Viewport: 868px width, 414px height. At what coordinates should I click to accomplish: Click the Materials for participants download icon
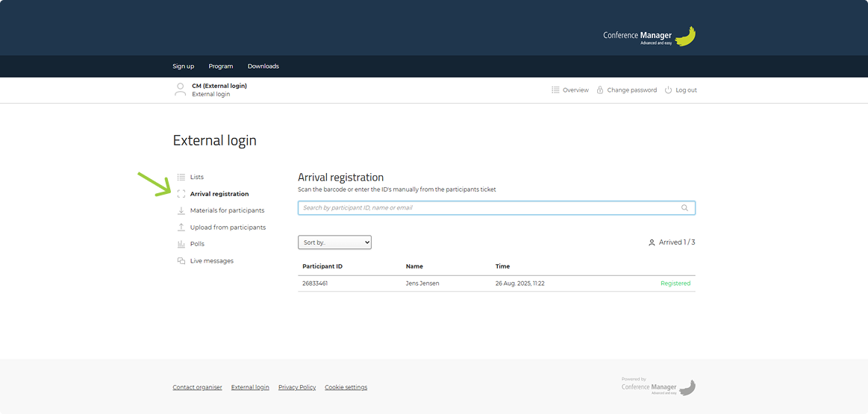coord(181,210)
